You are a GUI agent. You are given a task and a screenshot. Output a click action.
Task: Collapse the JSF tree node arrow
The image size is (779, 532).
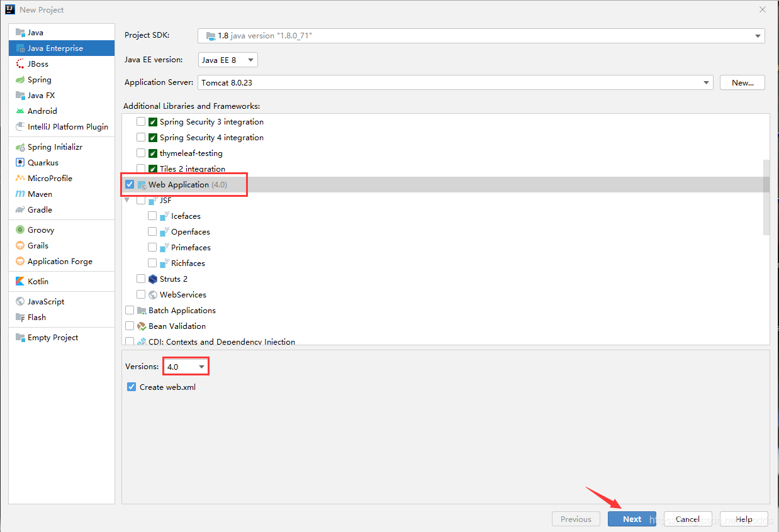[128, 200]
